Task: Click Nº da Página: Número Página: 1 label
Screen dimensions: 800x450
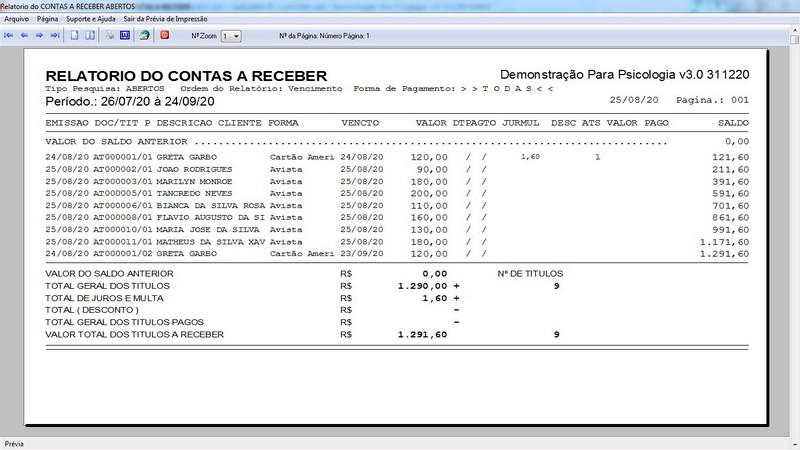Action: (x=324, y=36)
